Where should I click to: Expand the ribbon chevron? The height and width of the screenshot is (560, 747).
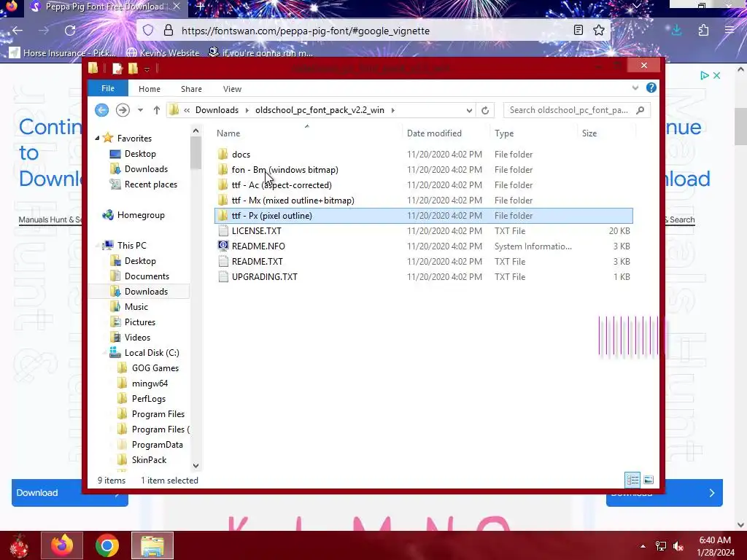pos(635,88)
